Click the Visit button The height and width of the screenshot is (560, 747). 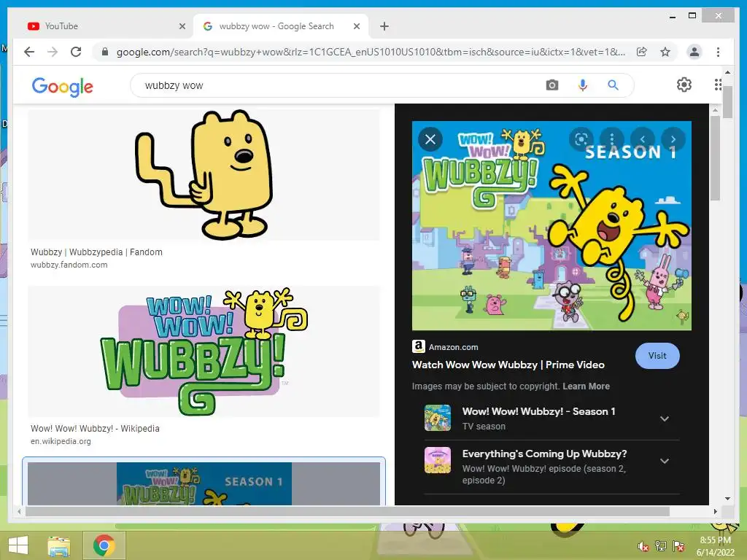click(x=657, y=356)
